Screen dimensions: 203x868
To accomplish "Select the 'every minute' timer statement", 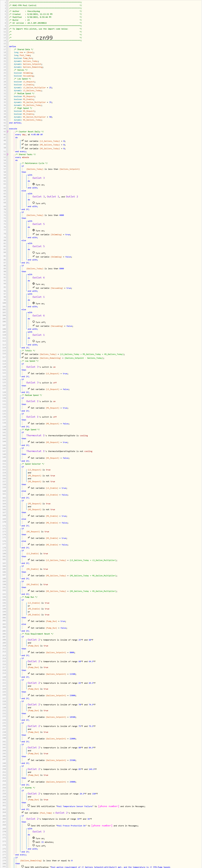I will [x=22, y=157].
